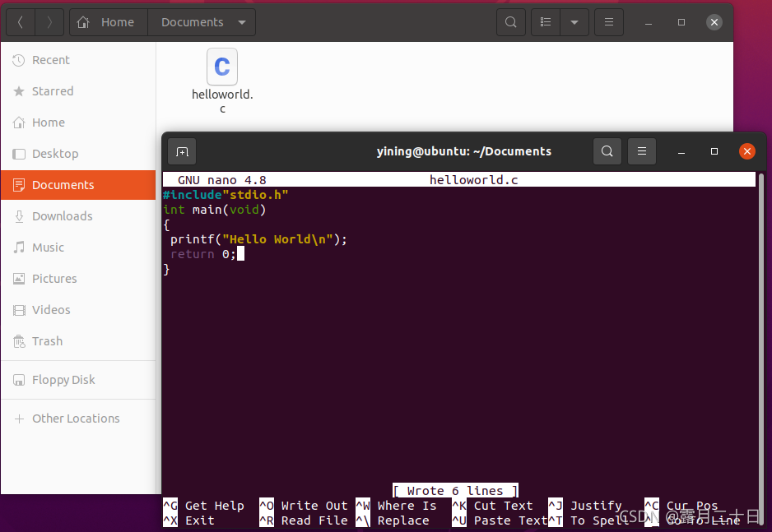Screen dimensions: 772x532
Task: Go back in Files window
Action: coord(21,22)
